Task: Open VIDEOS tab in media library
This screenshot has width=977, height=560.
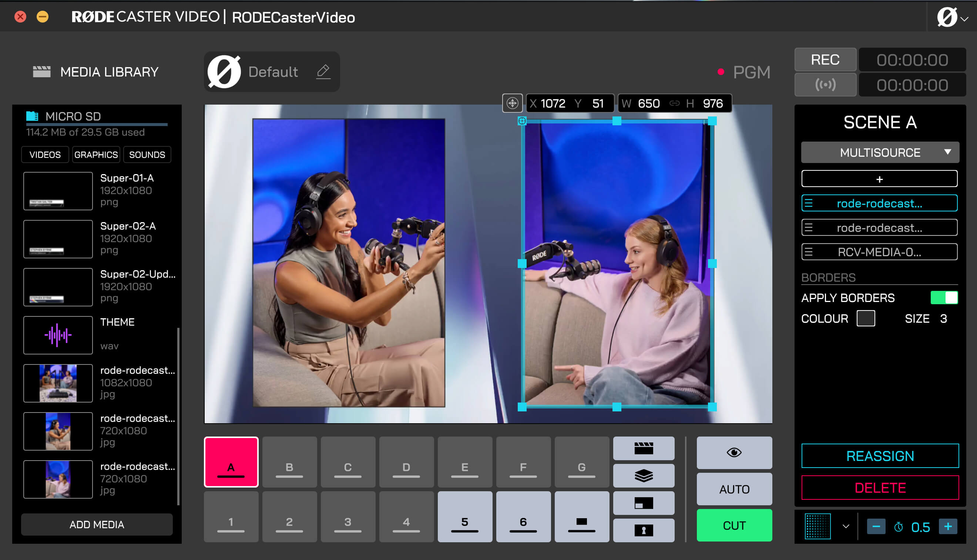Action: coord(44,155)
